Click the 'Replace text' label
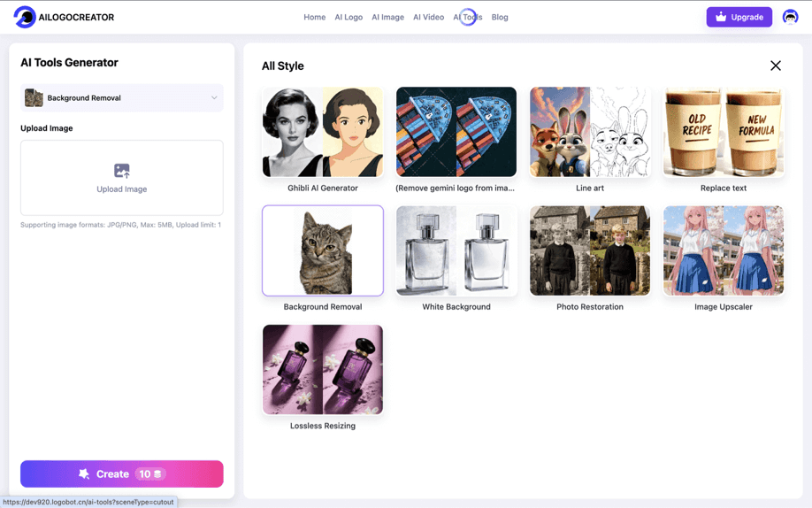This screenshot has height=508, width=812. point(724,189)
